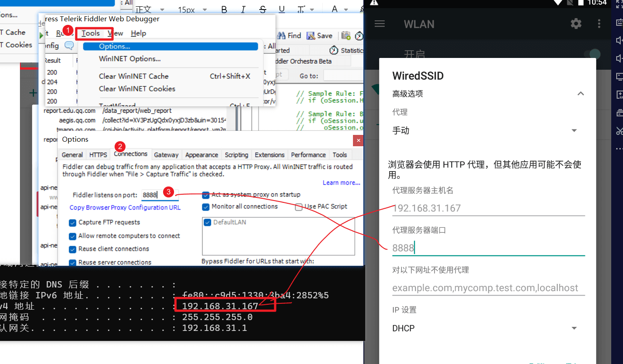The width and height of the screenshot is (623, 364).
Task: Toggle Reuse client connections checkbox
Action: point(72,249)
